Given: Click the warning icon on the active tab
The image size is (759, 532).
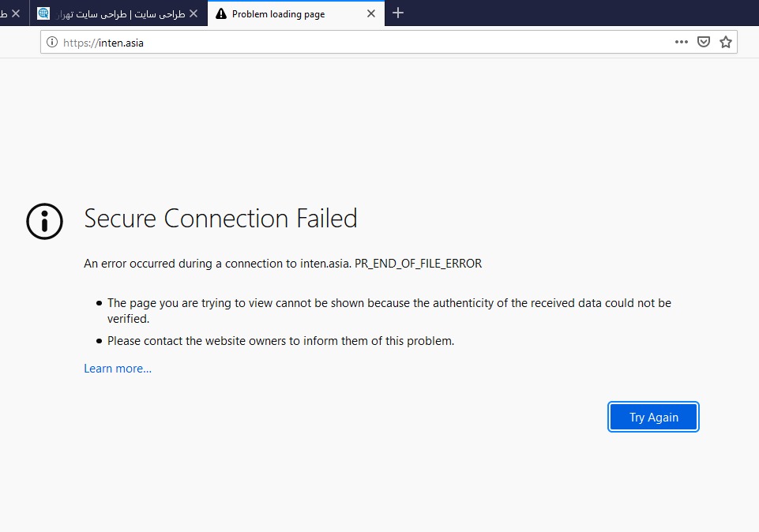Looking at the screenshot, I should [221, 13].
